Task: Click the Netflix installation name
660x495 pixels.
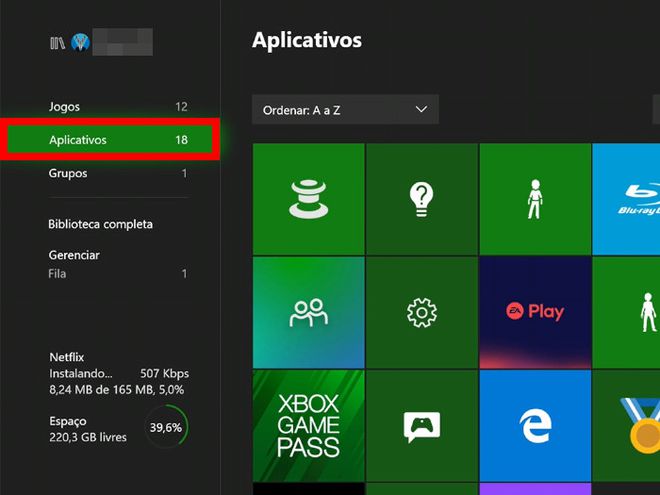Action: 67,357
